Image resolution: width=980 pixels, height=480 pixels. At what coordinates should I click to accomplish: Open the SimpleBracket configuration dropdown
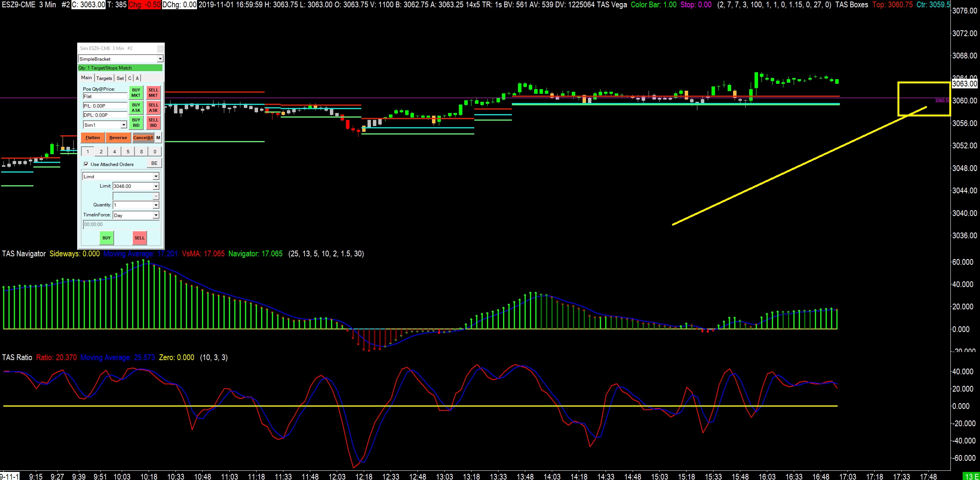tap(160, 59)
